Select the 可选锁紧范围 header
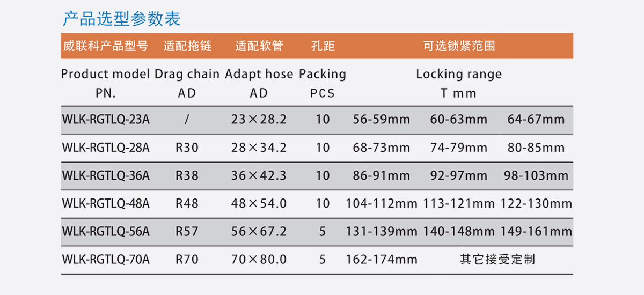 coord(459,46)
